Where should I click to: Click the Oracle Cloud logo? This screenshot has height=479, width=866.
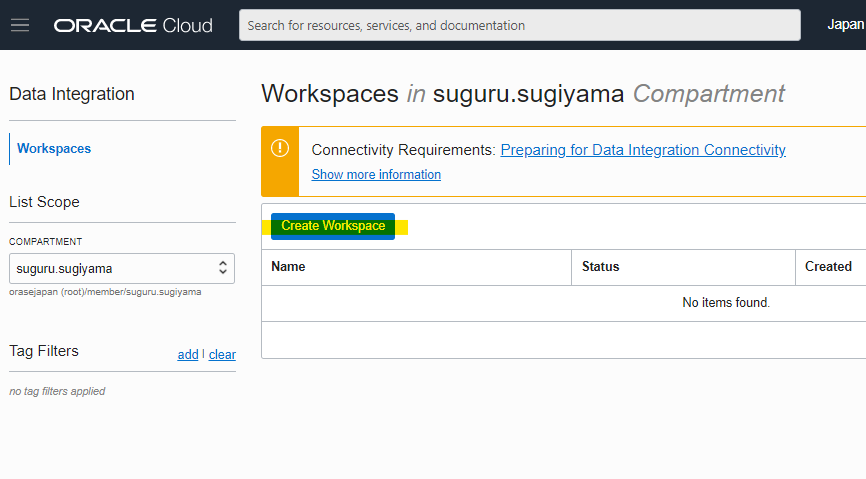(133, 25)
